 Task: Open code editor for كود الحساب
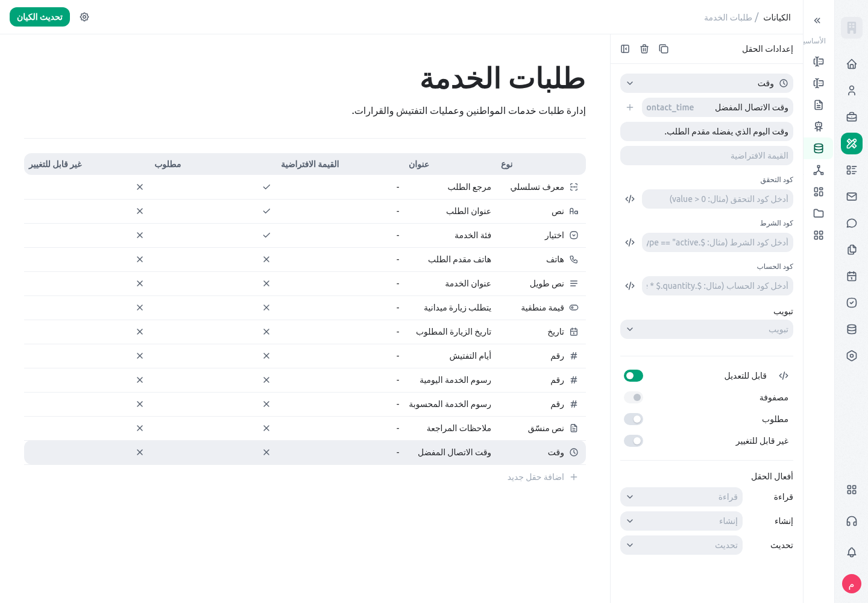630,286
